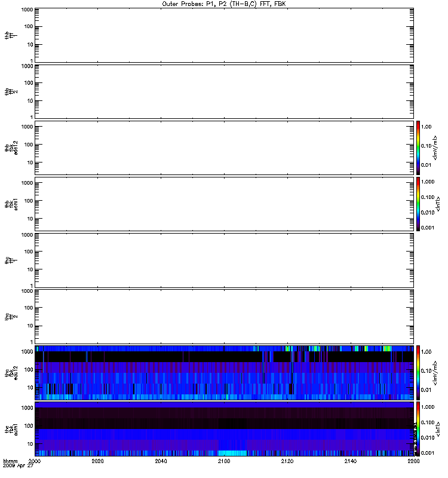The width and height of the screenshot is (448, 478).
Task: Click the '<|nT|>' unit label beside thb scm1 color bar
Action: coord(438,204)
